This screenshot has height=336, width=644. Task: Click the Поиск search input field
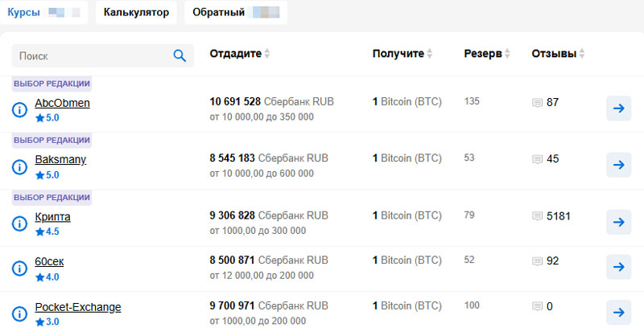[x=93, y=55]
